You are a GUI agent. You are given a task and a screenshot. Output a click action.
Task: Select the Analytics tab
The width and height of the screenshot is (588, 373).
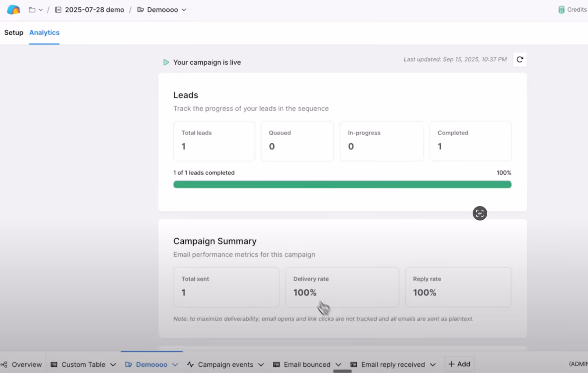click(x=44, y=32)
